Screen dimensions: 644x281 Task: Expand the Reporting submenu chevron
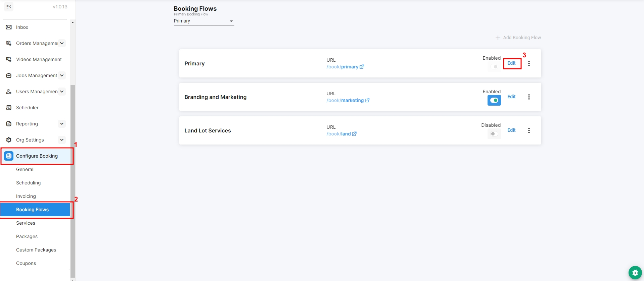[x=62, y=124]
